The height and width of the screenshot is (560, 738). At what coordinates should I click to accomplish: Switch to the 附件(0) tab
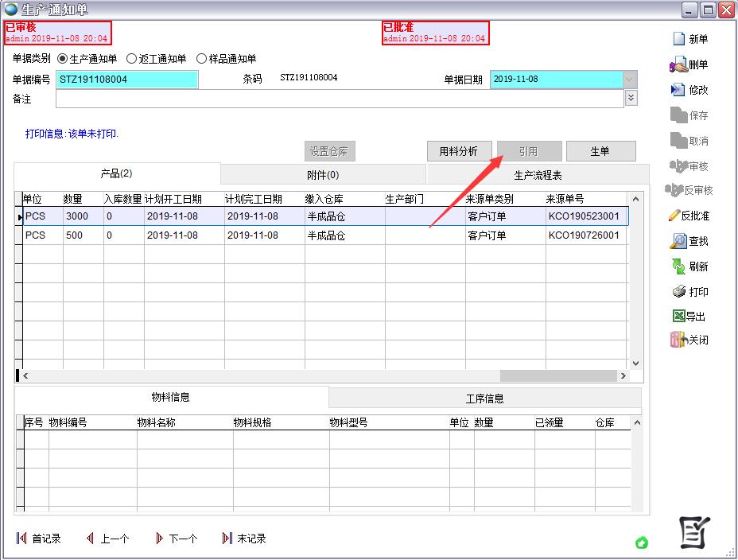(323, 174)
